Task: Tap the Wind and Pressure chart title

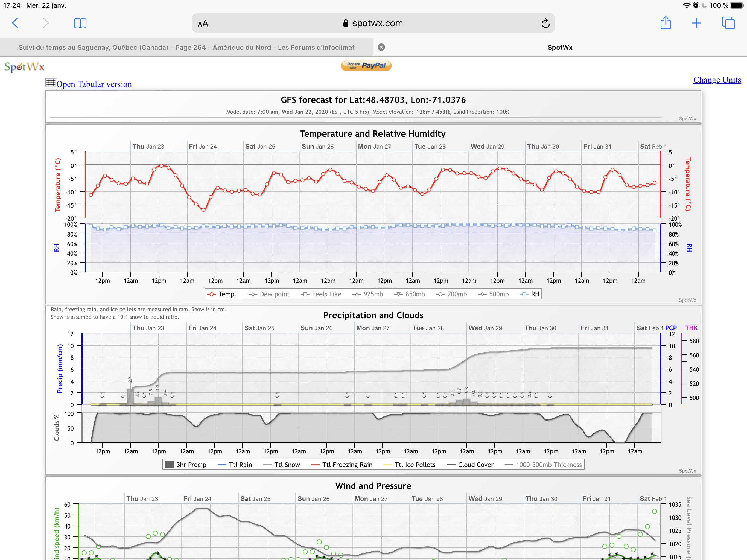Action: pyautogui.click(x=373, y=486)
